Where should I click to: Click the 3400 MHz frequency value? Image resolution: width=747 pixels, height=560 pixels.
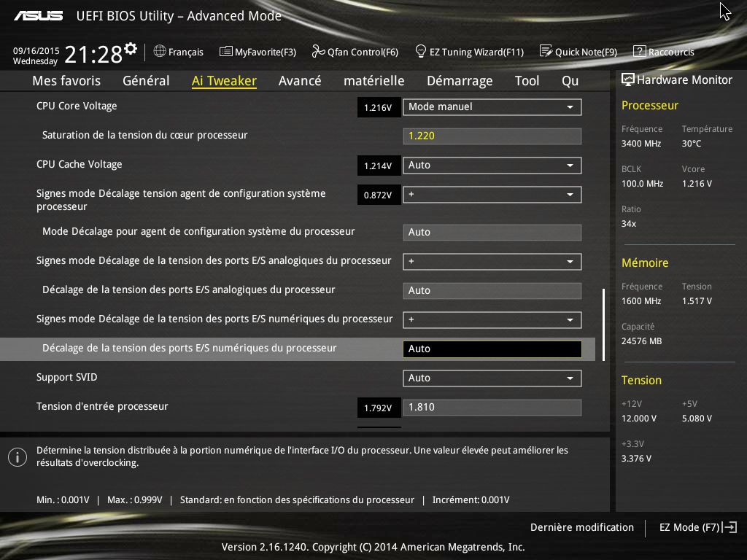tap(641, 144)
